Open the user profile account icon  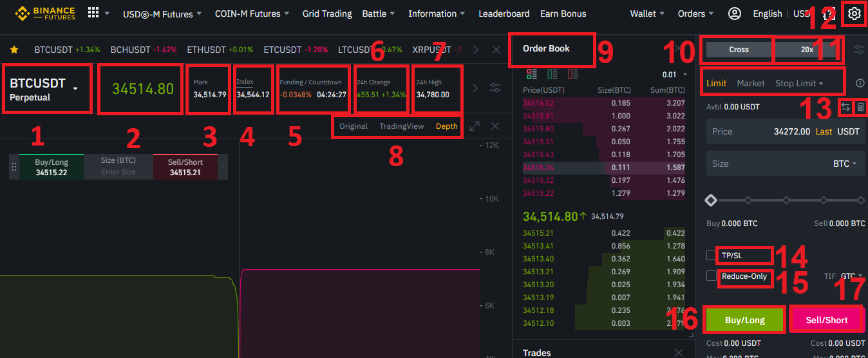pyautogui.click(x=734, y=14)
